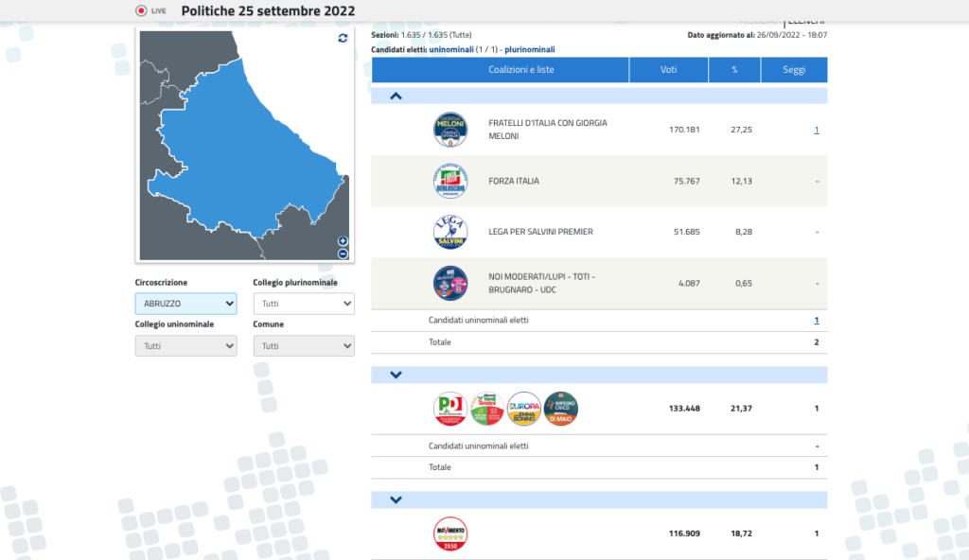Click the Circoscrizione field label
The width and height of the screenshot is (969, 560).
[161, 283]
